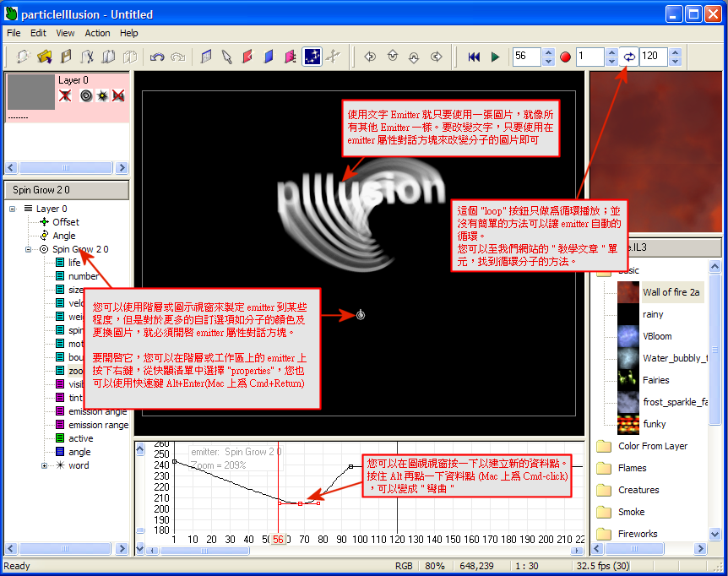
Task: Toggle the loop playback button
Action: (x=629, y=57)
